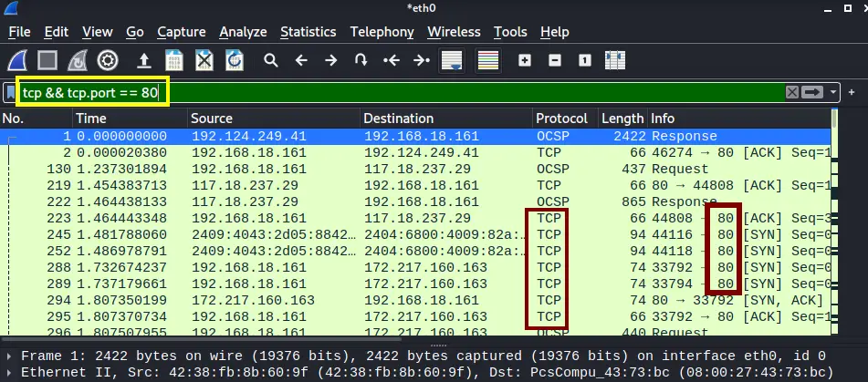Open the File menu
The image size is (868, 382).
pyautogui.click(x=19, y=32)
